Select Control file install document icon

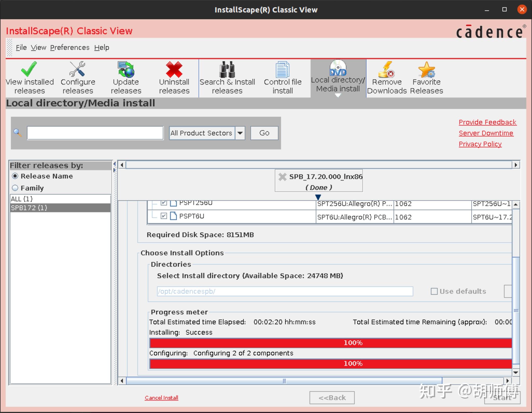(x=283, y=69)
